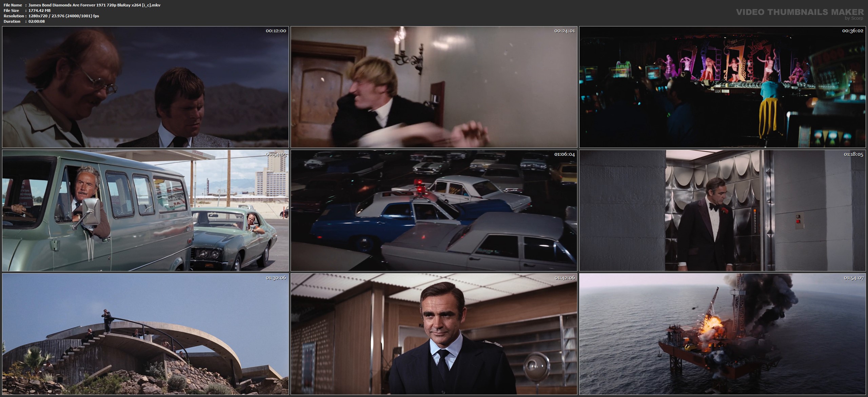Click the 00:36:02 timestamp label

[853, 31]
